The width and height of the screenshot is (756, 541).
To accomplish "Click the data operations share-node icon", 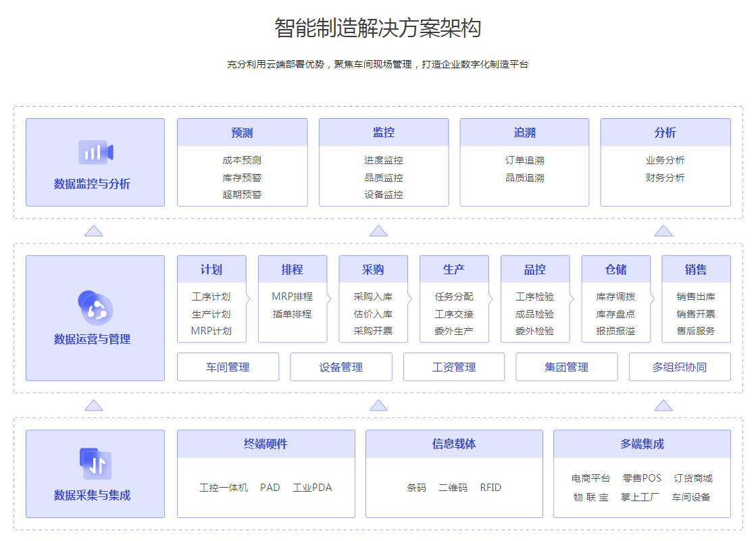I will [95, 308].
